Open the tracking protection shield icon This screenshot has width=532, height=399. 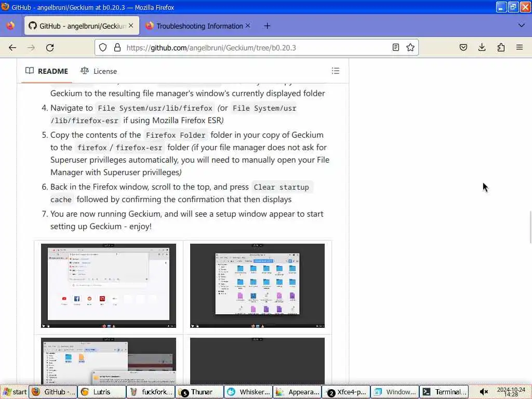(x=103, y=47)
